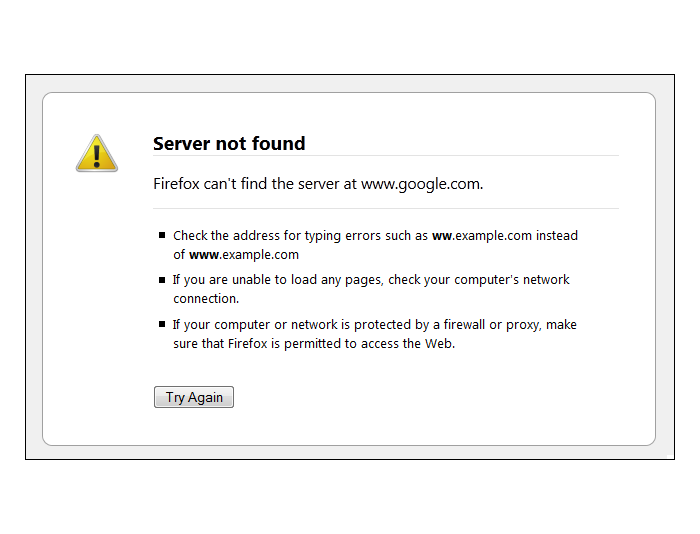Click the bold 'www' in www.example.com
700x534 pixels.
click(204, 255)
